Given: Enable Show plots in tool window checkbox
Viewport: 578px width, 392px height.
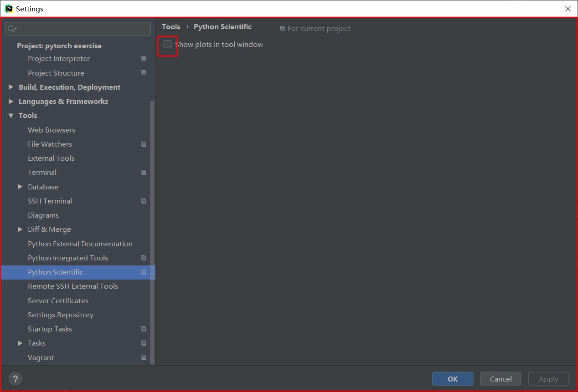Looking at the screenshot, I should click(167, 45).
